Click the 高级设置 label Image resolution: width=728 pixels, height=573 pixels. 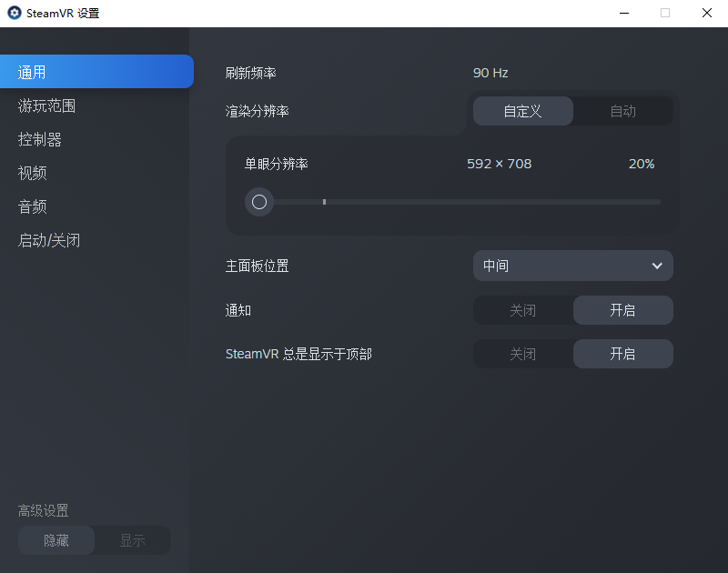pyautogui.click(x=43, y=510)
